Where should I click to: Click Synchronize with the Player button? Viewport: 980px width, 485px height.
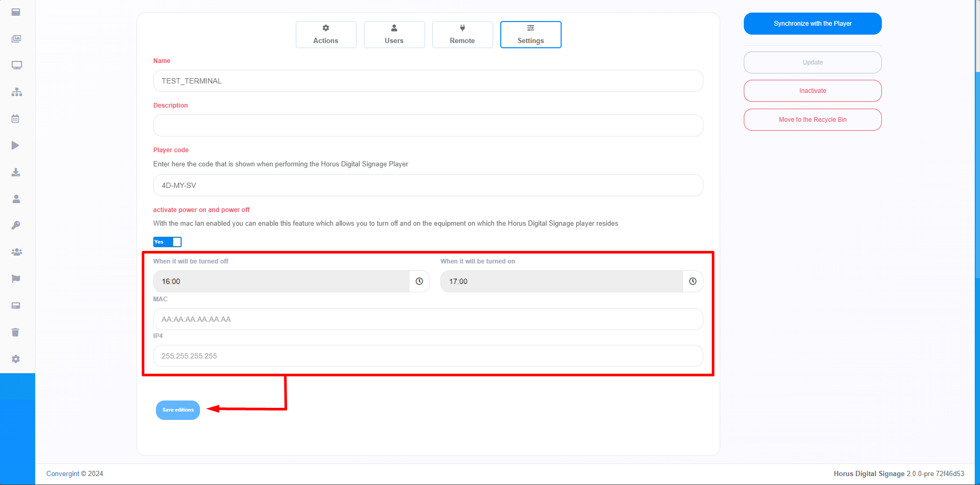tap(813, 24)
